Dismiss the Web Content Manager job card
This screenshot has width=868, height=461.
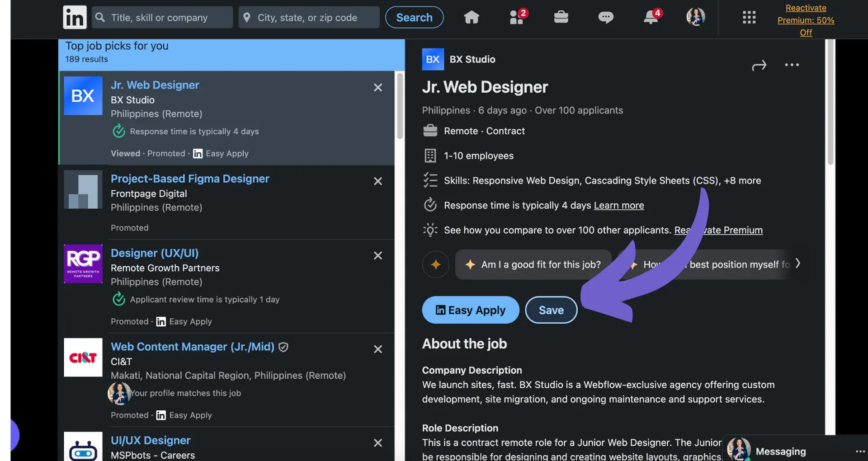click(378, 349)
